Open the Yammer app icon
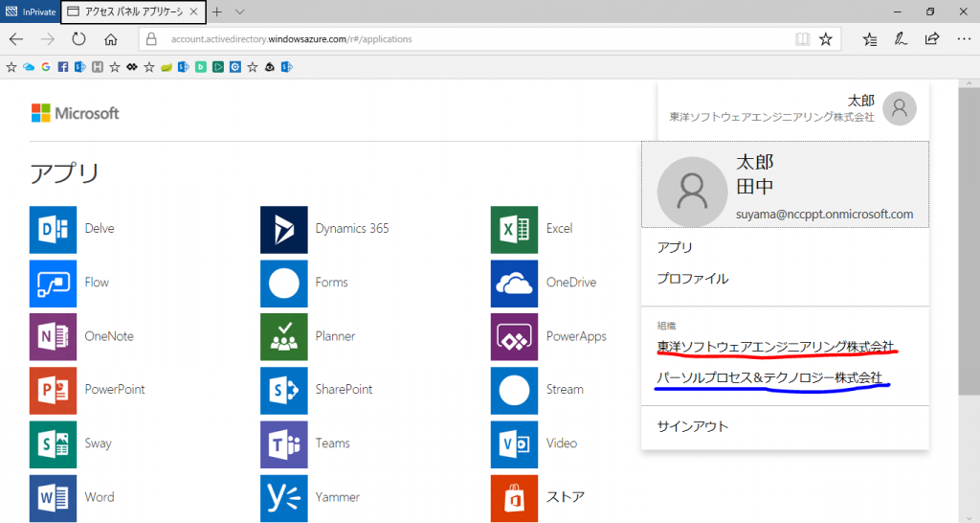Screen dimensions: 980x523 point(283,498)
